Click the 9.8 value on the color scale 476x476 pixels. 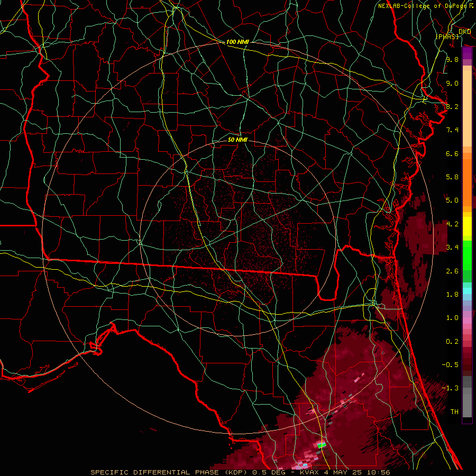point(452,59)
